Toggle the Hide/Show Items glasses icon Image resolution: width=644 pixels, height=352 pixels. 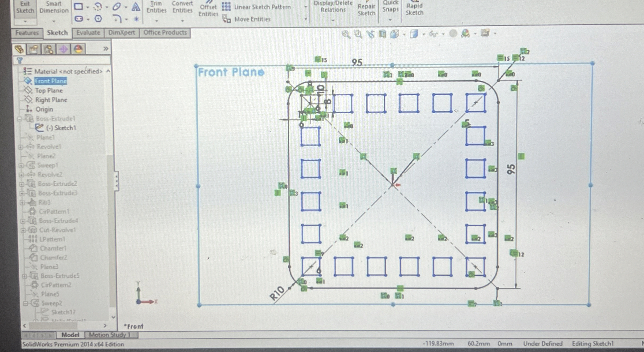[433, 34]
